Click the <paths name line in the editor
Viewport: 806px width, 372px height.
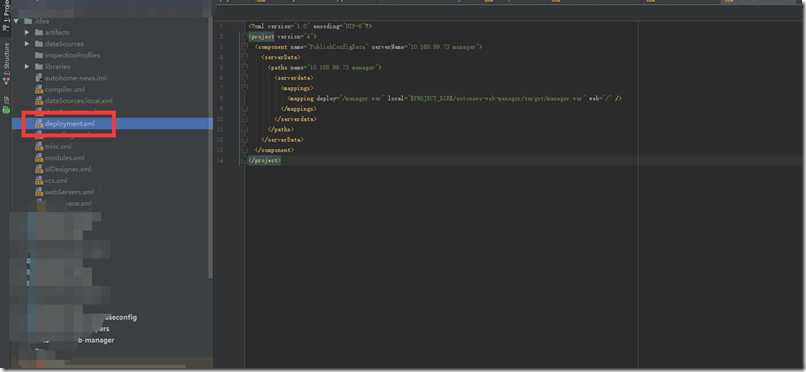pos(324,67)
